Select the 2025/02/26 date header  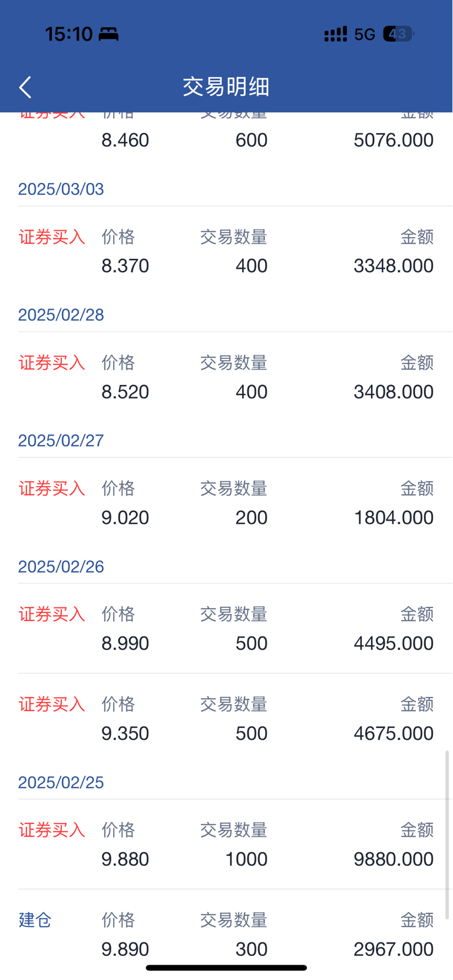(61, 566)
